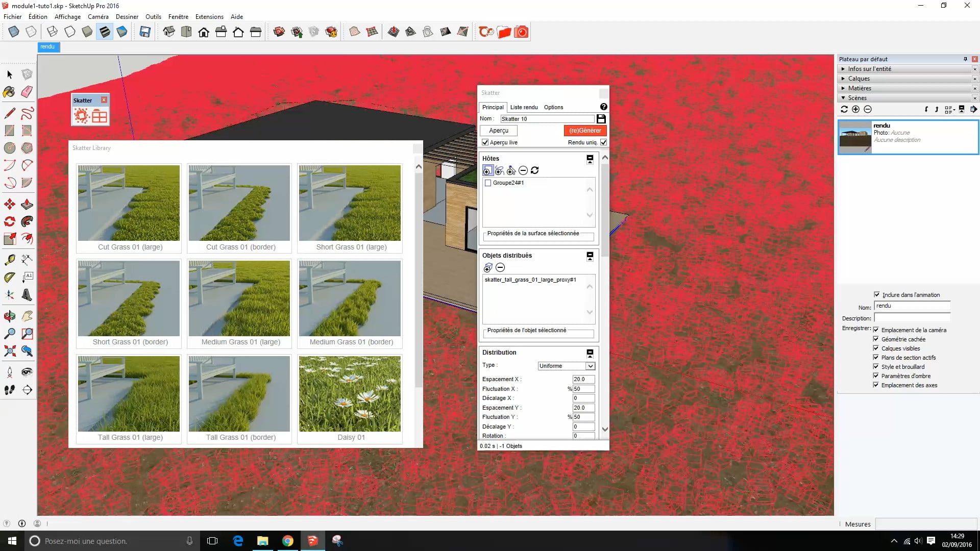Click the Save floppy disk toolbar icon
Screen dimensions: 980x551
145,32
